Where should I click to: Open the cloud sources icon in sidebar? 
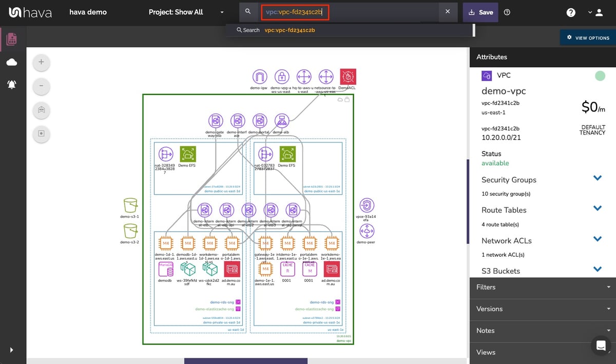pyautogui.click(x=11, y=62)
